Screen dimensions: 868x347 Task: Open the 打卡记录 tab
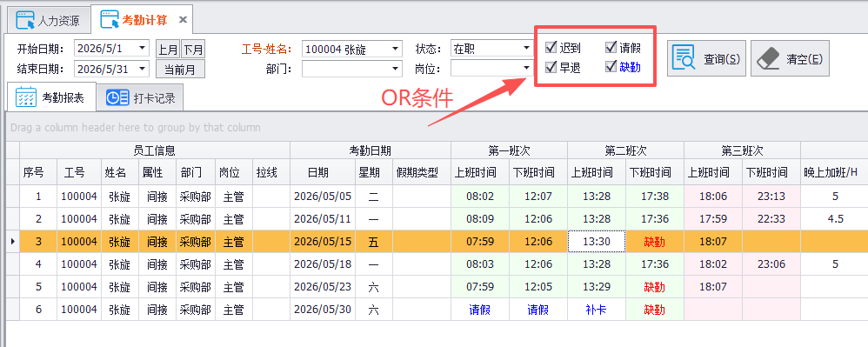coord(140,98)
